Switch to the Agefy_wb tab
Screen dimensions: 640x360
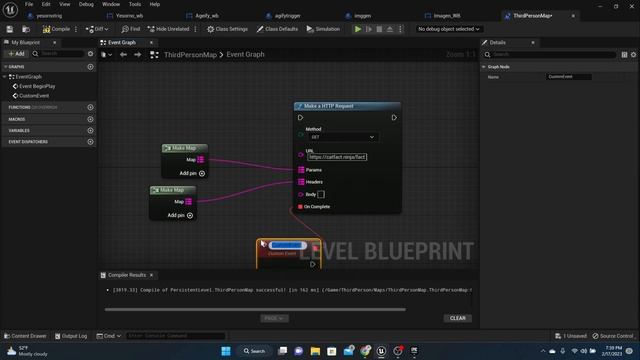pyautogui.click(x=207, y=16)
